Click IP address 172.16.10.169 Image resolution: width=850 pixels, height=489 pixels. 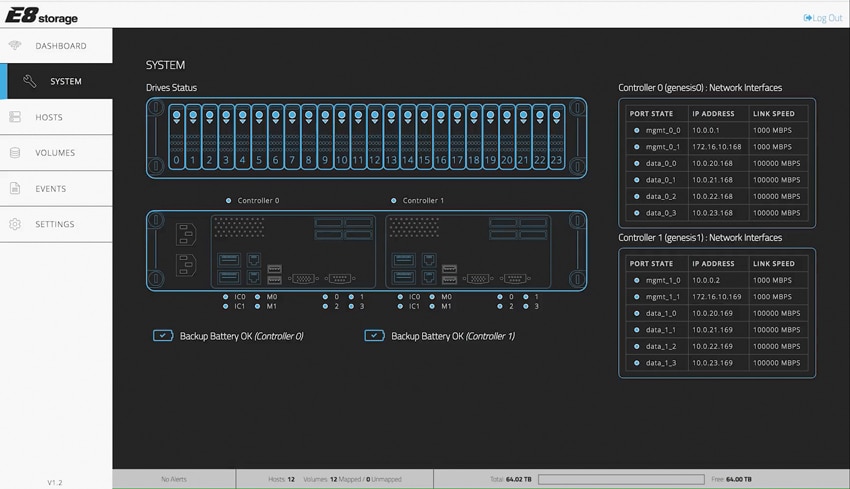click(717, 297)
